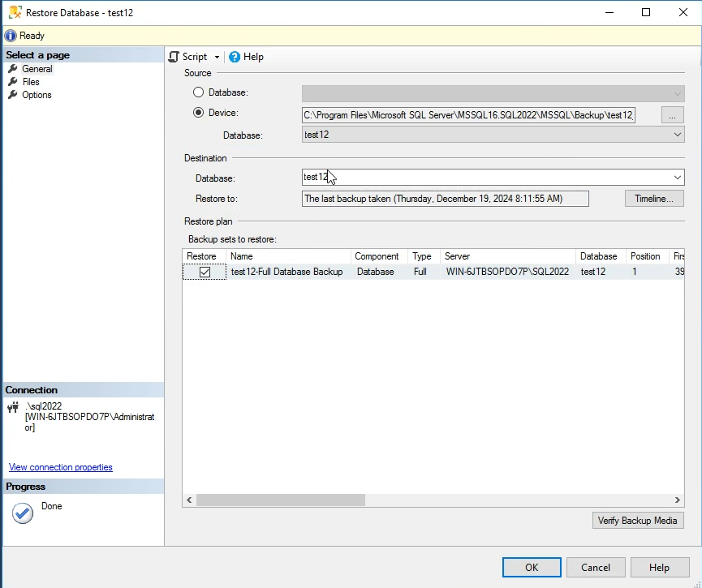Image resolution: width=702 pixels, height=588 pixels.
Task: Click Verify Backup Media
Action: (638, 521)
